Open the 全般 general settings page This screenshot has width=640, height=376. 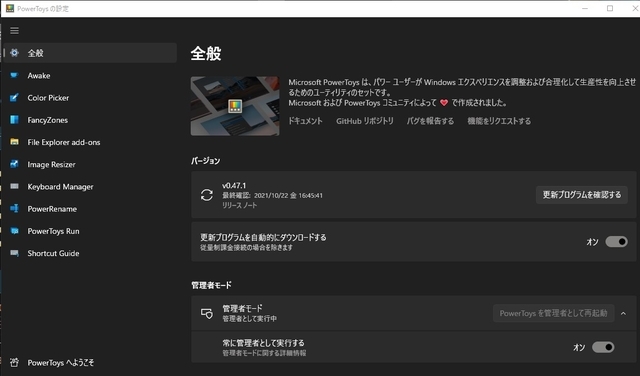coord(91,53)
